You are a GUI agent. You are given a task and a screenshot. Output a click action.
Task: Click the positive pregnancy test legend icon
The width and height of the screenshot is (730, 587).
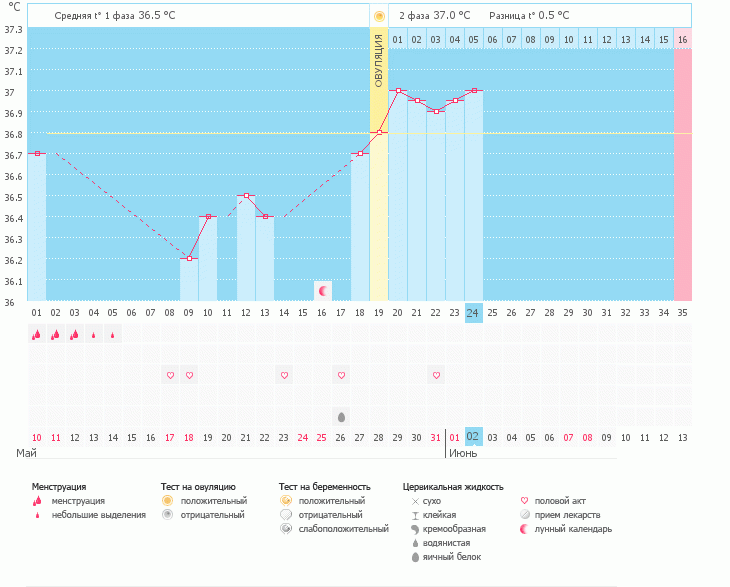[x=286, y=500]
